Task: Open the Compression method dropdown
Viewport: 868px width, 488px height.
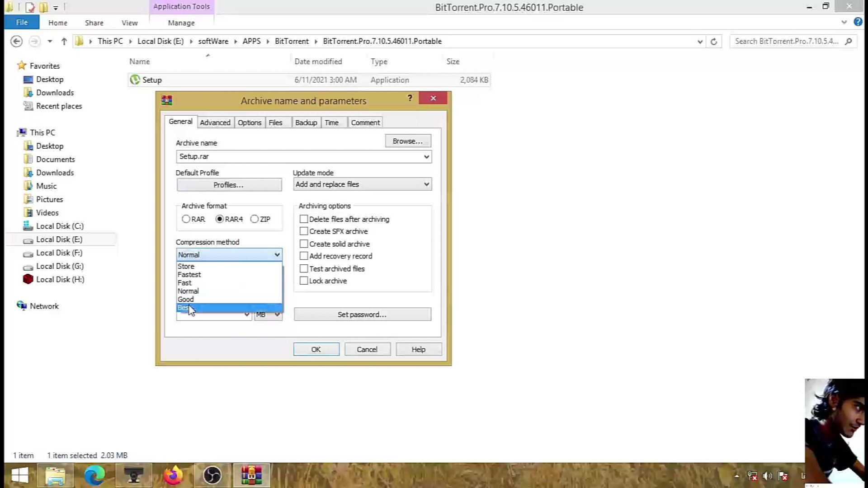Action: [229, 255]
